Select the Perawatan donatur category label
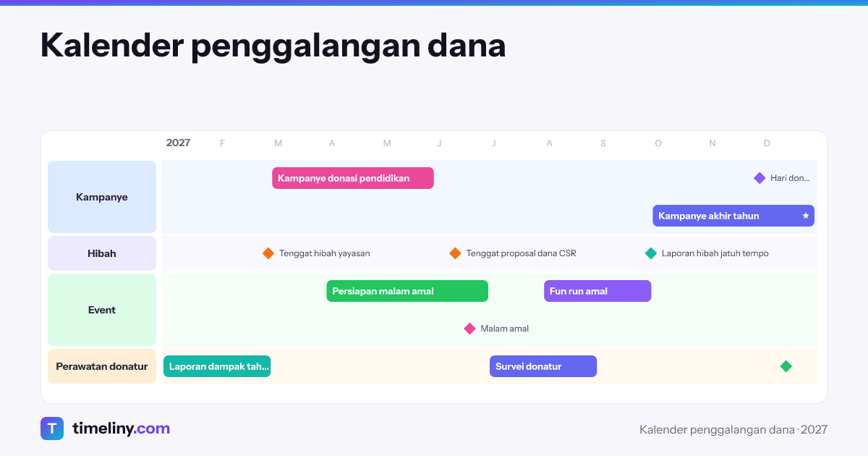The width and height of the screenshot is (868, 456). (102, 366)
